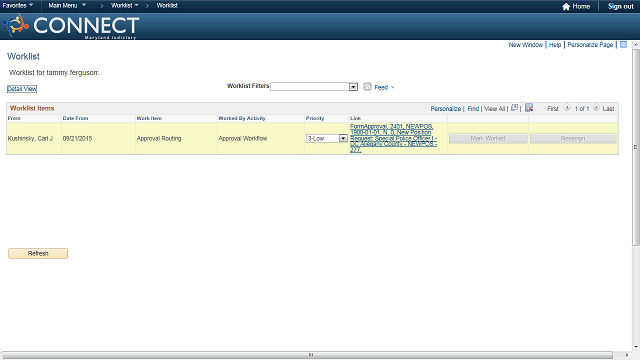The height and width of the screenshot is (360, 640).
Task: Open the Main Menu dropdown
Action: pyautogui.click(x=67, y=6)
